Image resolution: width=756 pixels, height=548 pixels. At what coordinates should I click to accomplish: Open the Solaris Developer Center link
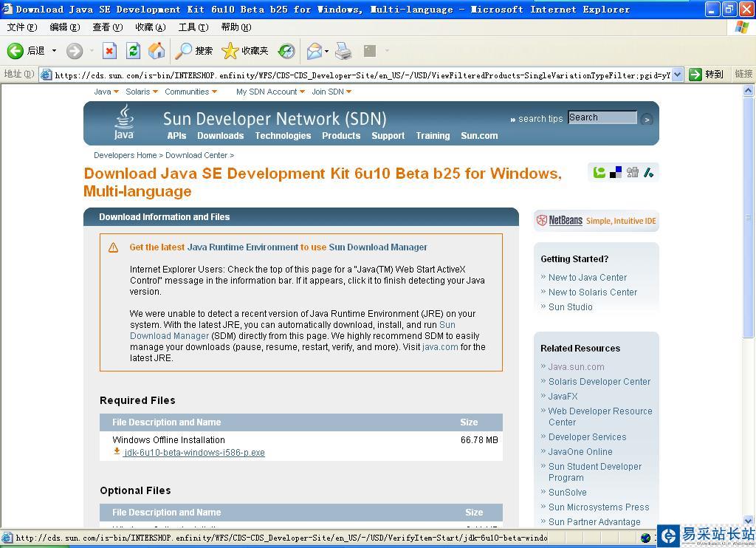[x=599, y=382]
